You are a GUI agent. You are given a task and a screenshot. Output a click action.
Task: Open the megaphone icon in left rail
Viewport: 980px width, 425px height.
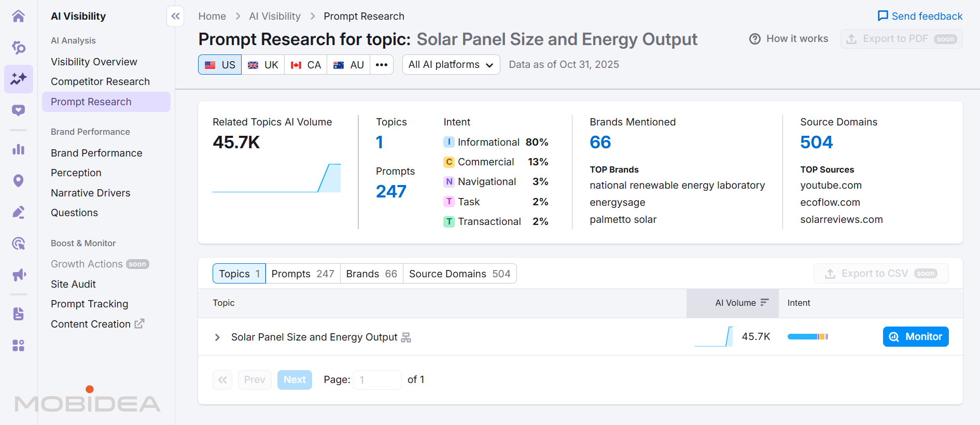(x=19, y=275)
